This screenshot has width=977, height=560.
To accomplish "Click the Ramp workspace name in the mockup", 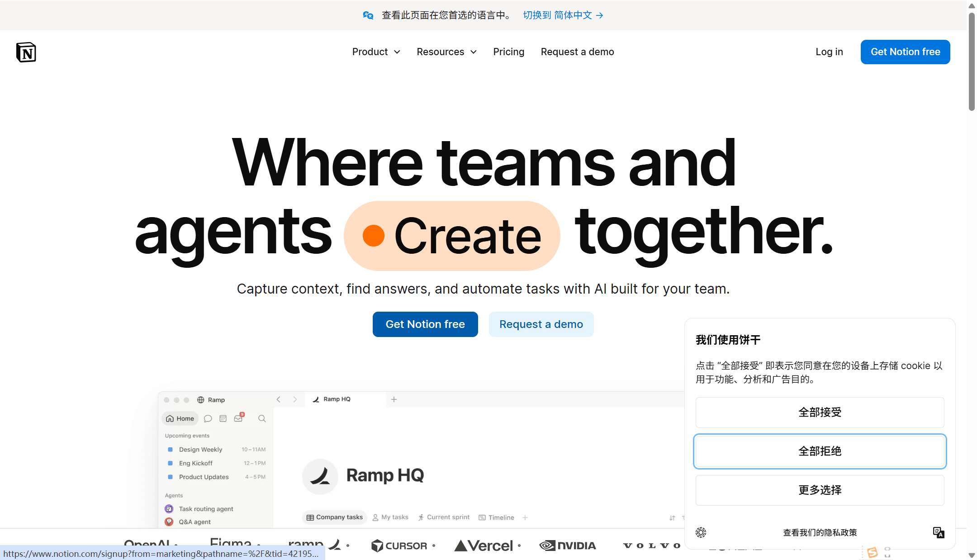I will click(217, 400).
